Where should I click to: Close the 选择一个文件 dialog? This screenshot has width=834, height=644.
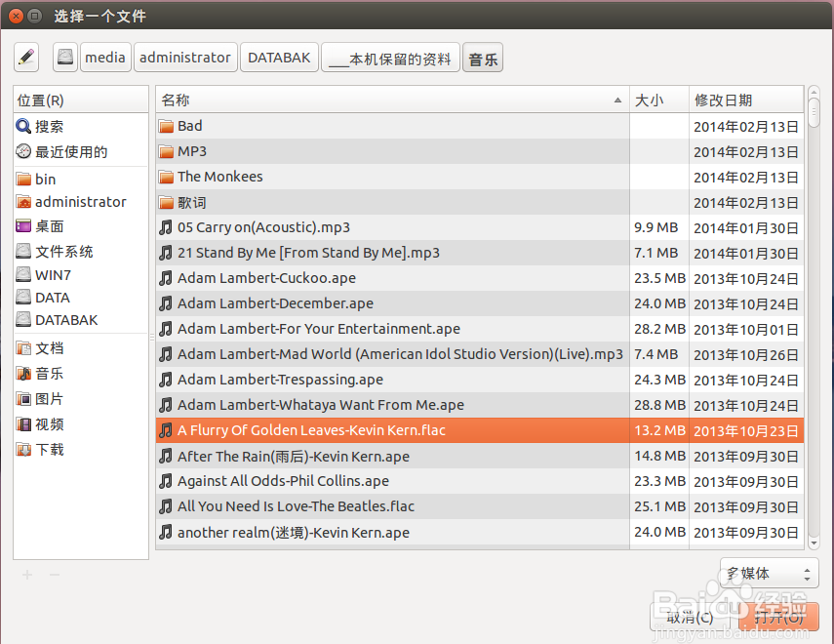pos(17,16)
